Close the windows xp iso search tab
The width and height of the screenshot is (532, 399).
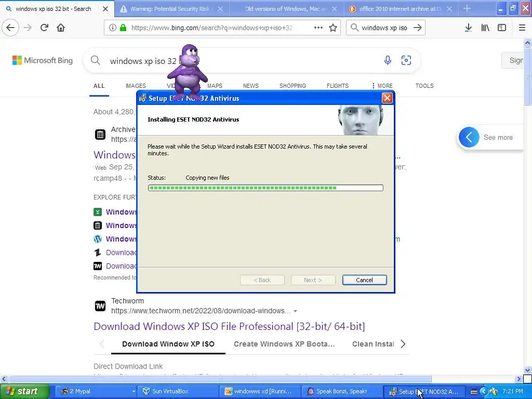coord(105,9)
